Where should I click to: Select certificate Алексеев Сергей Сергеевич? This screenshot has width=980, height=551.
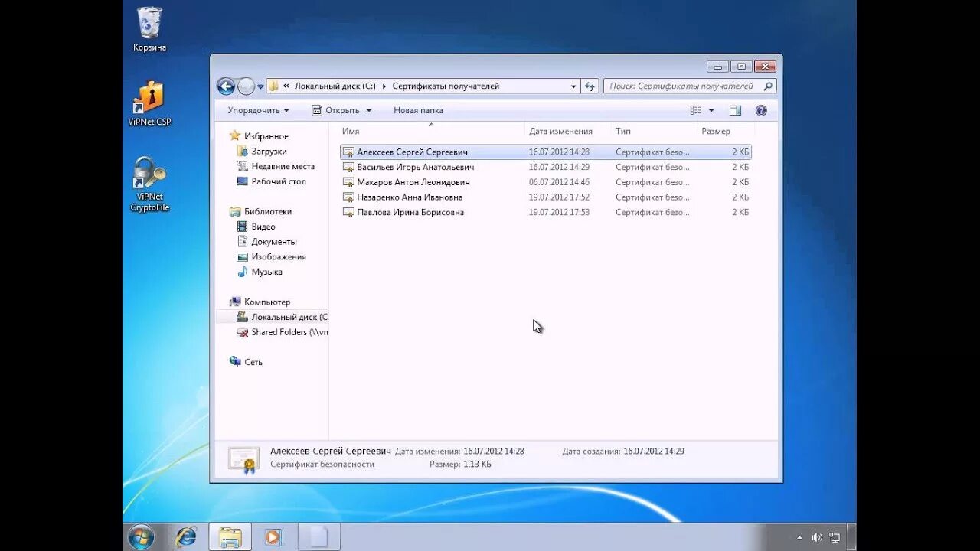pos(545,152)
